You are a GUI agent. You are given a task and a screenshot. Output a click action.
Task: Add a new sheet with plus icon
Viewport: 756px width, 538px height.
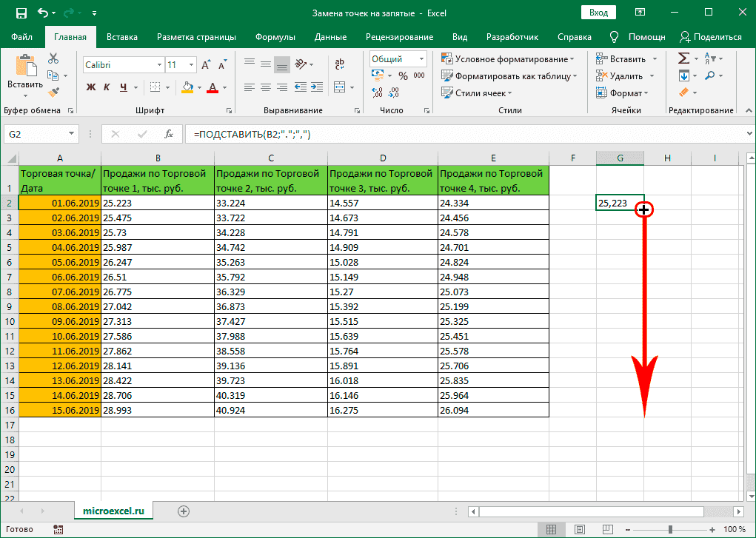point(184,511)
